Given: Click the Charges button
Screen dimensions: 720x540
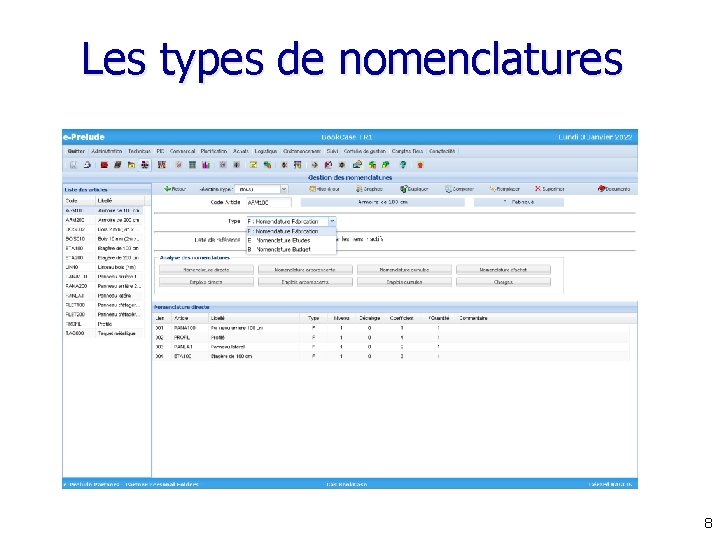Looking at the screenshot, I should [503, 282].
